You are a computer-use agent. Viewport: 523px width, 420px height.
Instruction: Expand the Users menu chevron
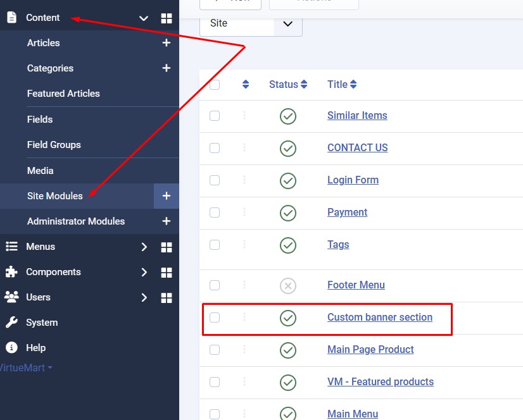pyautogui.click(x=144, y=297)
